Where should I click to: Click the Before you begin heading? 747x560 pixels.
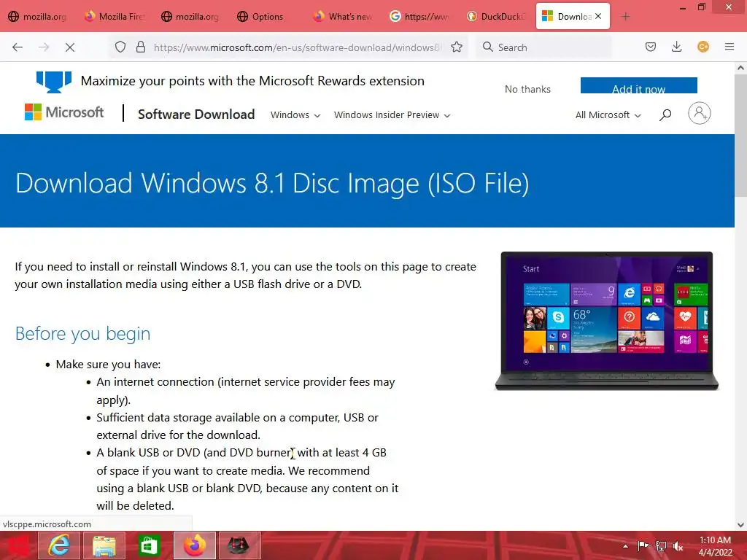coord(83,333)
